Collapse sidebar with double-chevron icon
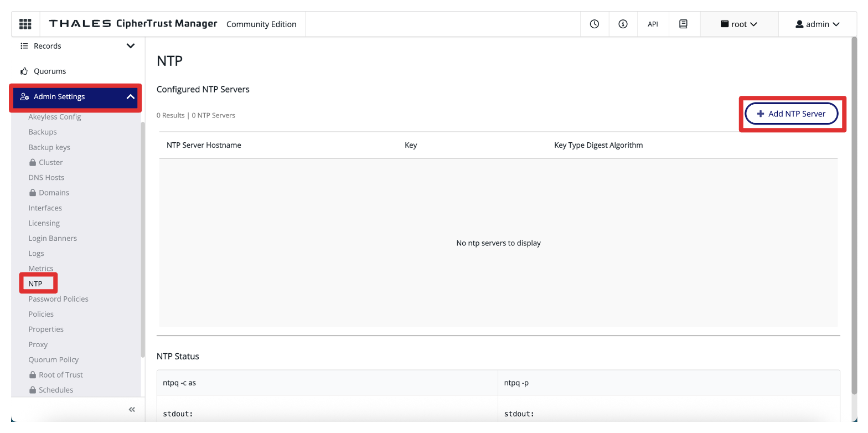 (x=132, y=410)
